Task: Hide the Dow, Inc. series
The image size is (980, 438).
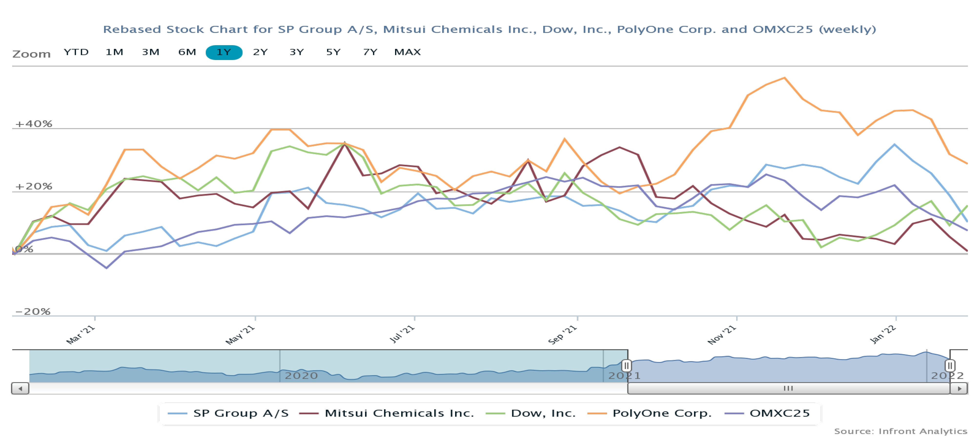Action: coord(543,413)
